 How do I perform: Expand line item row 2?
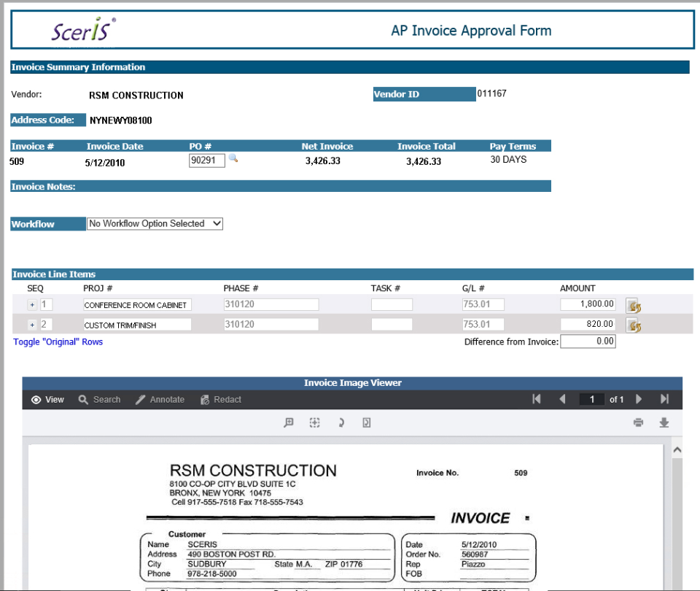pos(32,325)
